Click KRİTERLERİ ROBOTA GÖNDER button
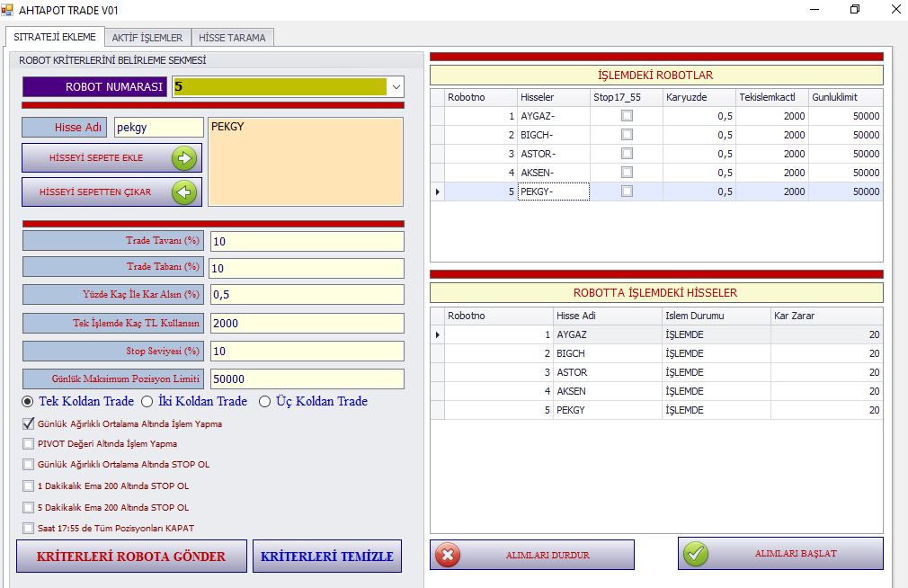The width and height of the screenshot is (908, 588). click(x=131, y=557)
